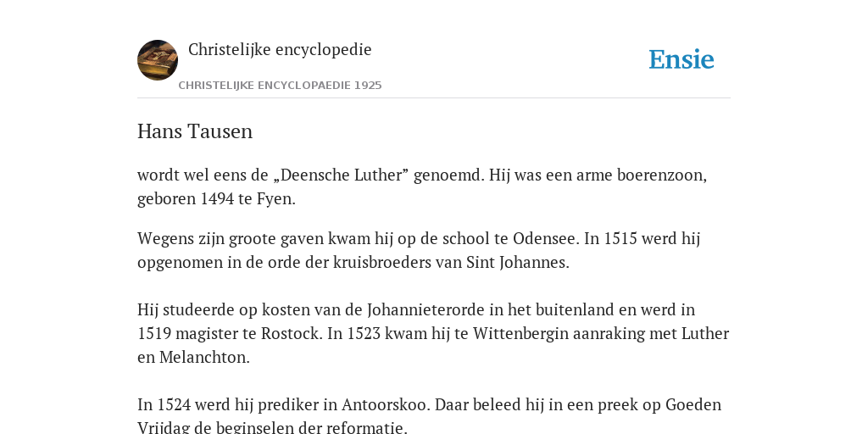This screenshot has height=434, width=868.
Task: Click the Hans Tausen heading
Action: [x=195, y=131]
